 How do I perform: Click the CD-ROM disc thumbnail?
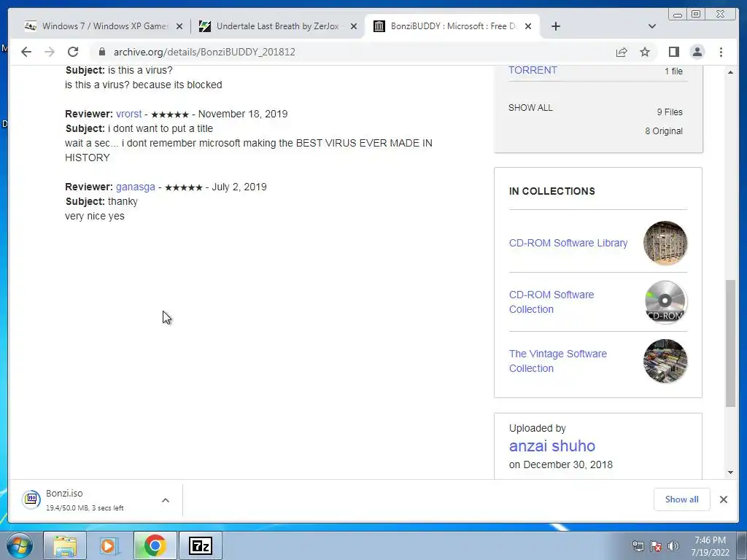[665, 302]
